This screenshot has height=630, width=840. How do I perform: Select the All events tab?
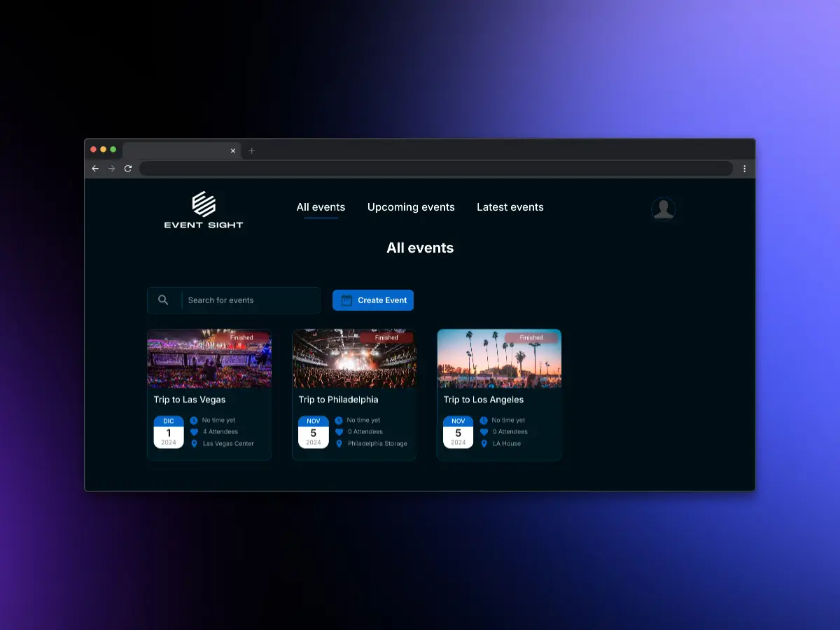pyautogui.click(x=321, y=207)
